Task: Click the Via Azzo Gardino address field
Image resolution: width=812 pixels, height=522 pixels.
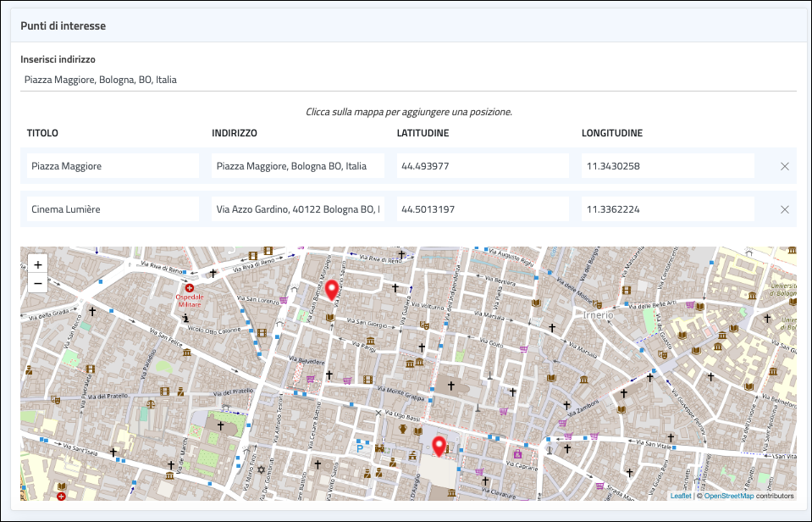Action: [297, 208]
